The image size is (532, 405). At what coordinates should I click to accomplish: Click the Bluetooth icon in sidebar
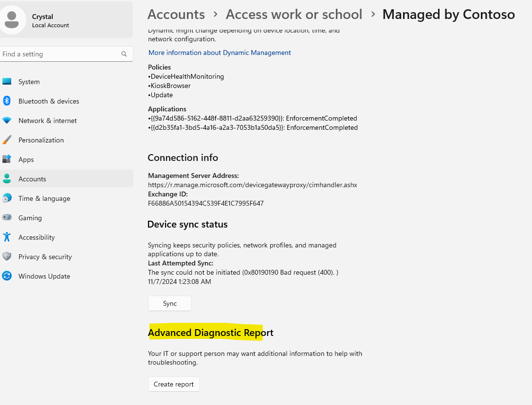[x=7, y=101]
